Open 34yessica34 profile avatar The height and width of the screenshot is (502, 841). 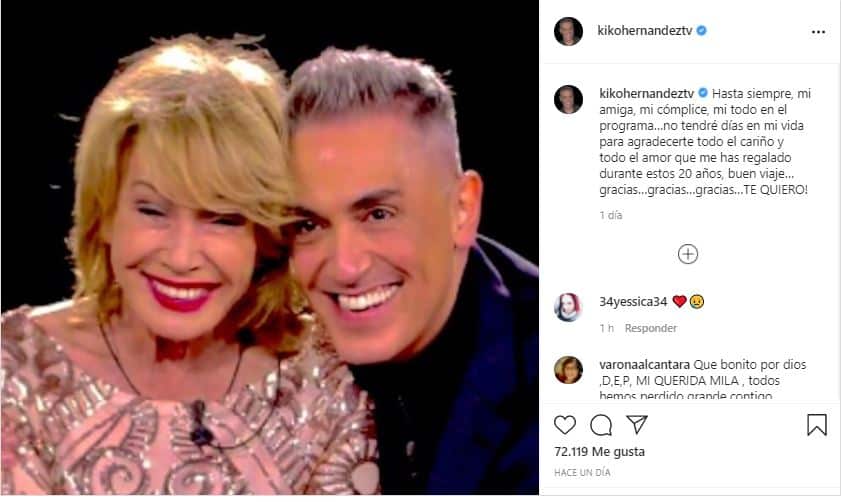[568, 307]
